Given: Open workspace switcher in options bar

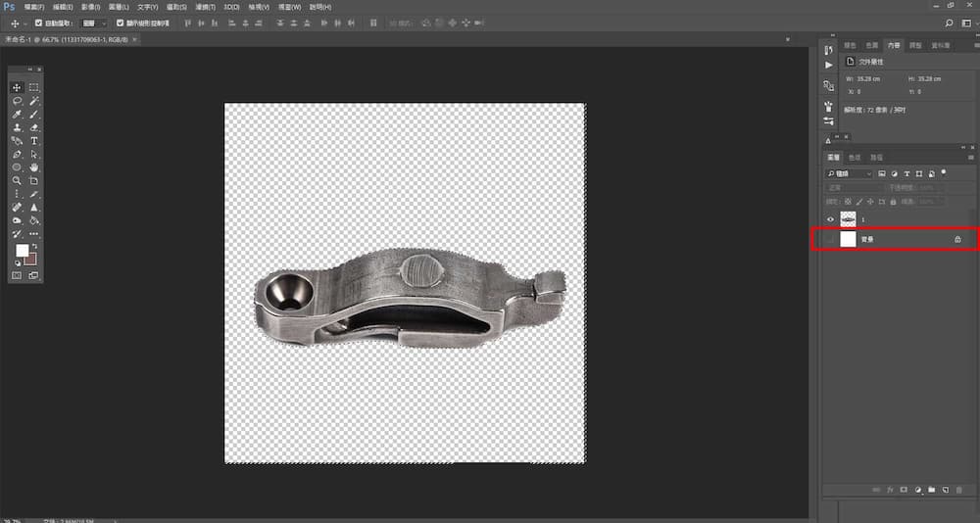Looking at the screenshot, I should (x=966, y=24).
